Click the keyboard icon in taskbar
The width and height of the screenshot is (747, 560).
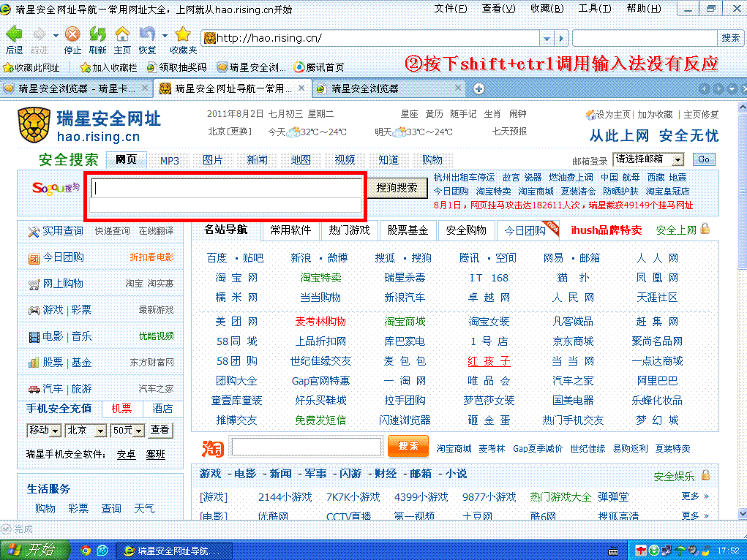tap(613, 551)
